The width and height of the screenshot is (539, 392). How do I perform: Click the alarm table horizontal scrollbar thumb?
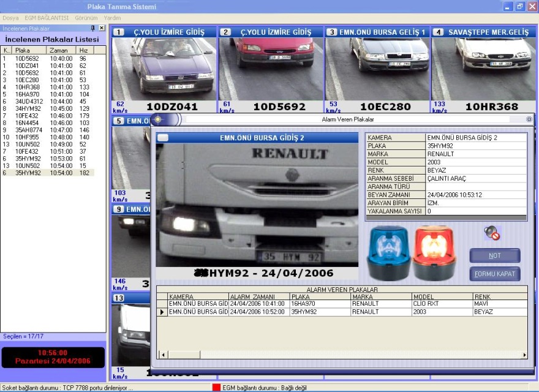(184, 355)
